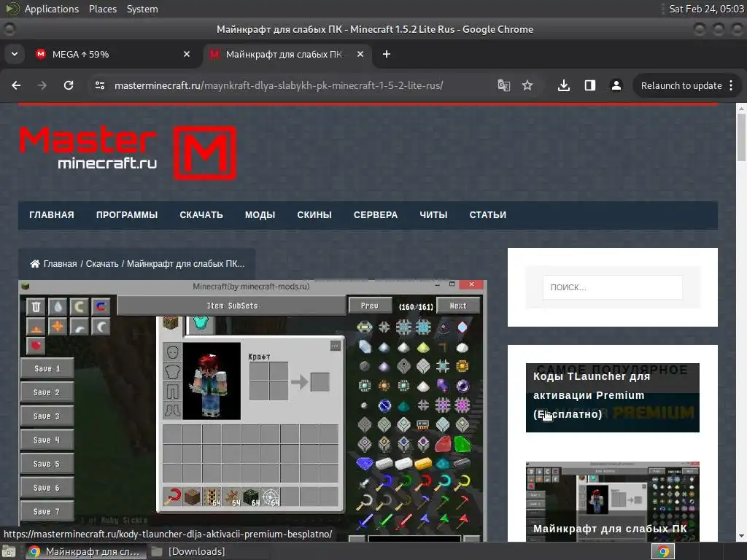Click the page vertical scrollbar thumb
747x560 pixels.
[x=742, y=139]
